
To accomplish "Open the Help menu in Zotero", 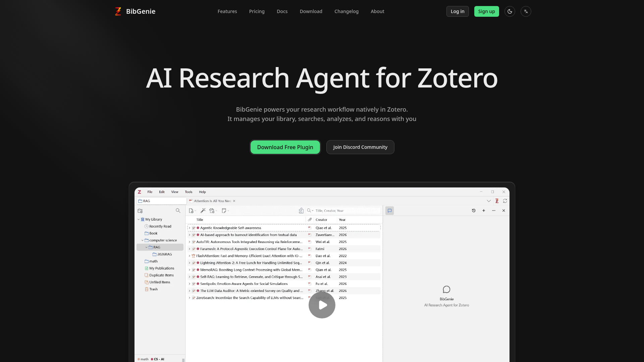I will click(x=202, y=192).
